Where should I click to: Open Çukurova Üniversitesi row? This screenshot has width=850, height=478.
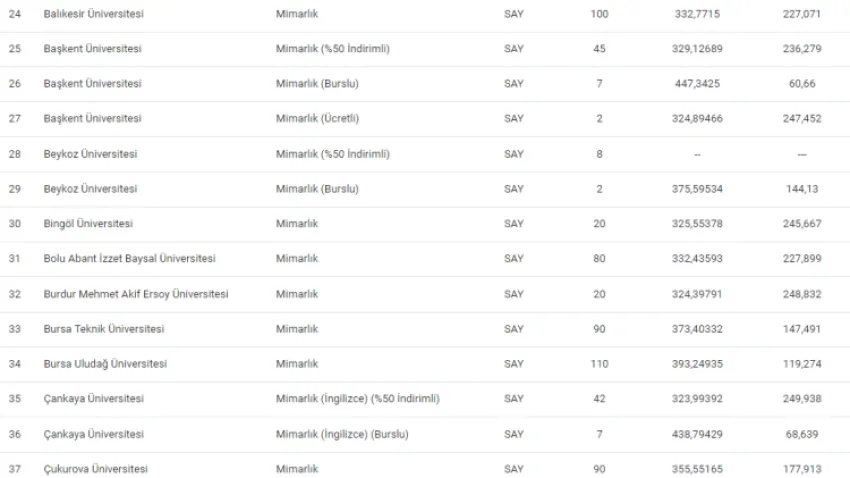pyautogui.click(x=425, y=466)
